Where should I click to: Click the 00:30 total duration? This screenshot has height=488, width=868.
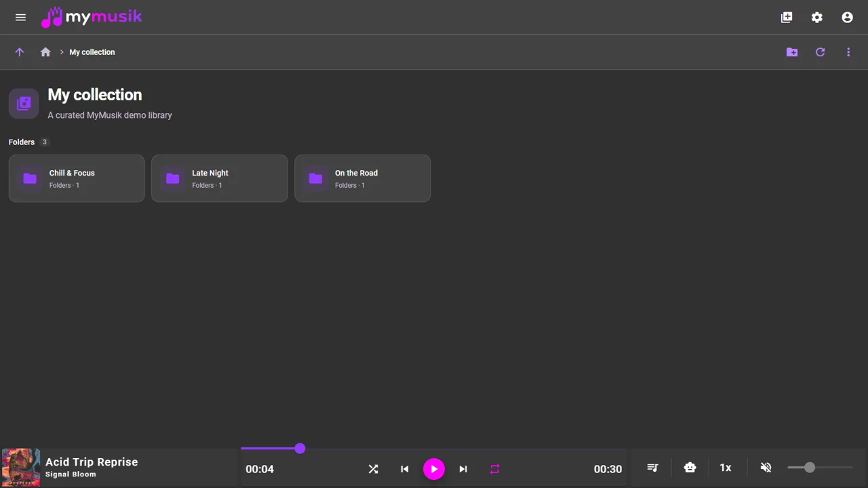tap(608, 469)
